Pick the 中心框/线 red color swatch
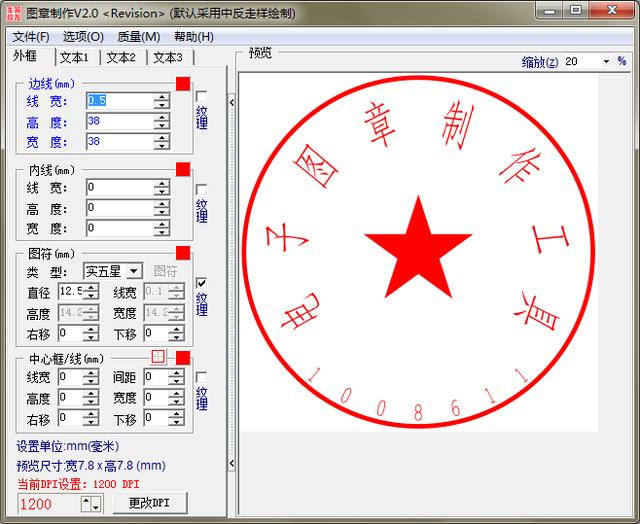This screenshot has width=640, height=524. 183,358
